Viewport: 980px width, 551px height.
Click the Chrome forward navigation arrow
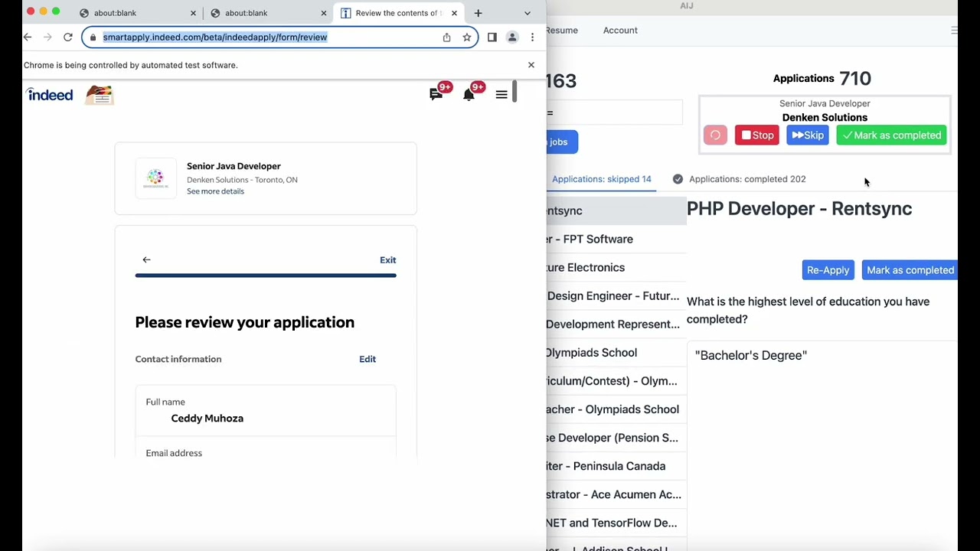[x=47, y=37]
